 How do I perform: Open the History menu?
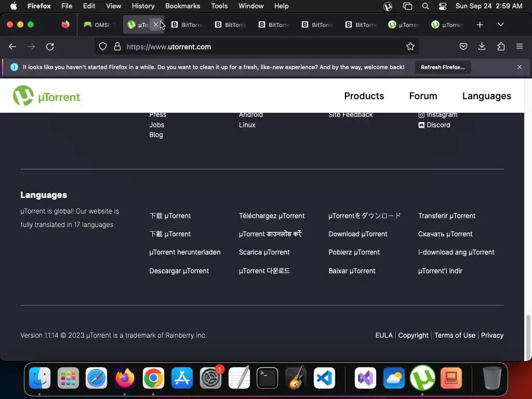[x=143, y=6]
